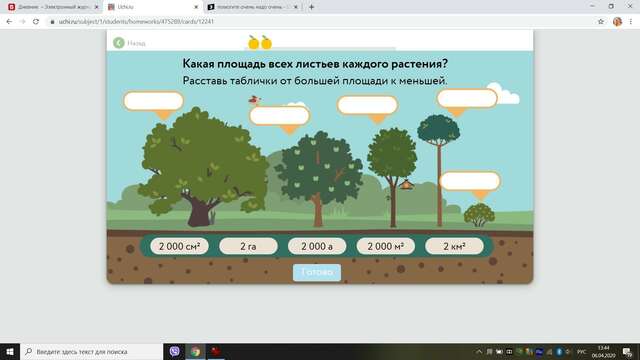Viewport: 640px width, 360px height.
Task: Switch to the first Дневник browser tab
Action: point(53,7)
